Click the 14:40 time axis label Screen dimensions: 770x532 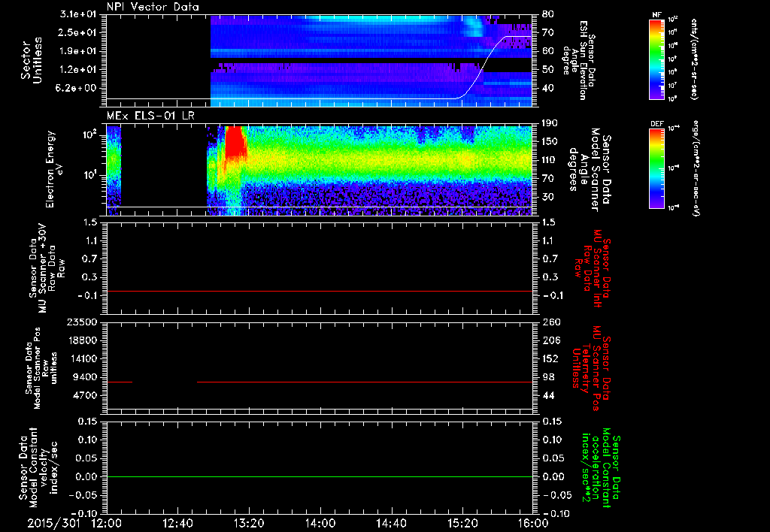coord(391,523)
